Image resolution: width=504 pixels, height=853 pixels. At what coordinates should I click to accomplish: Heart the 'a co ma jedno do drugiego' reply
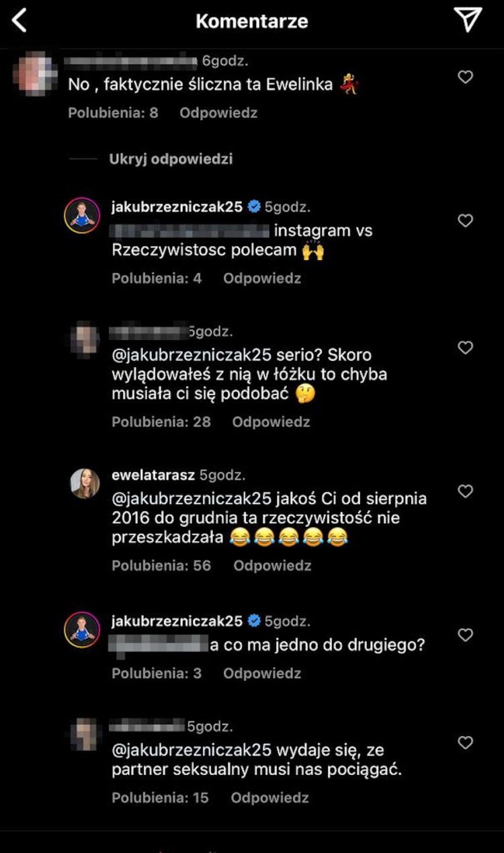point(465,635)
